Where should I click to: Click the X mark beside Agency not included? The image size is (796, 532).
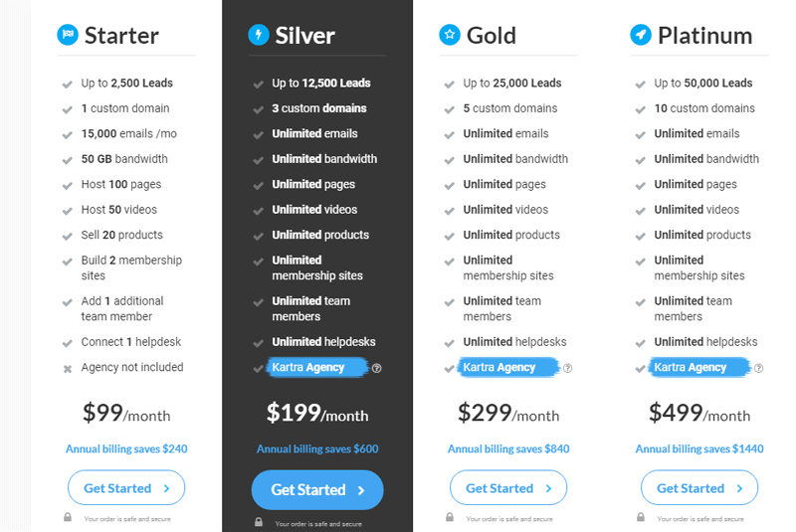[67, 369]
